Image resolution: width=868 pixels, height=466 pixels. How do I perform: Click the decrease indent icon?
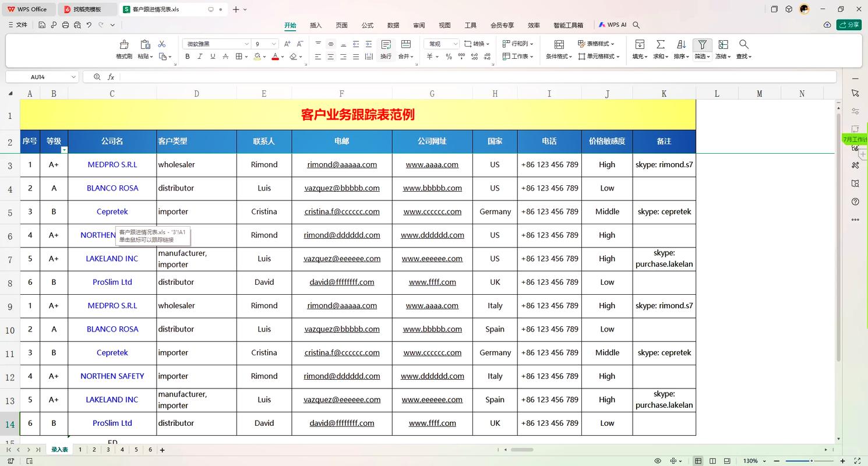click(356, 44)
